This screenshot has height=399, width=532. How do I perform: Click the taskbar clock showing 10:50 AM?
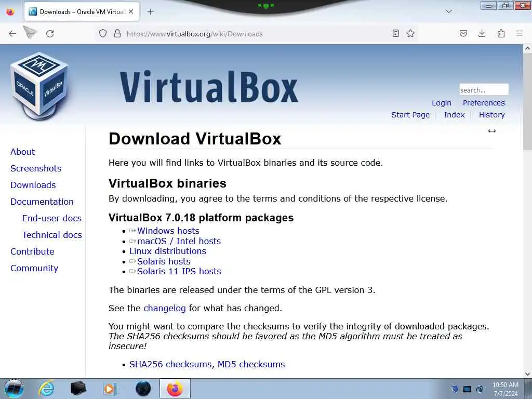tap(505, 389)
